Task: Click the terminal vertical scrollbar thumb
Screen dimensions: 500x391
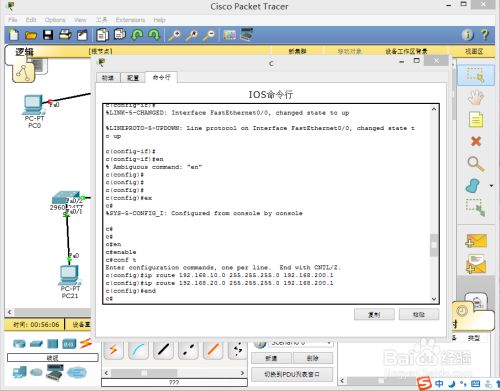Action: point(434,245)
